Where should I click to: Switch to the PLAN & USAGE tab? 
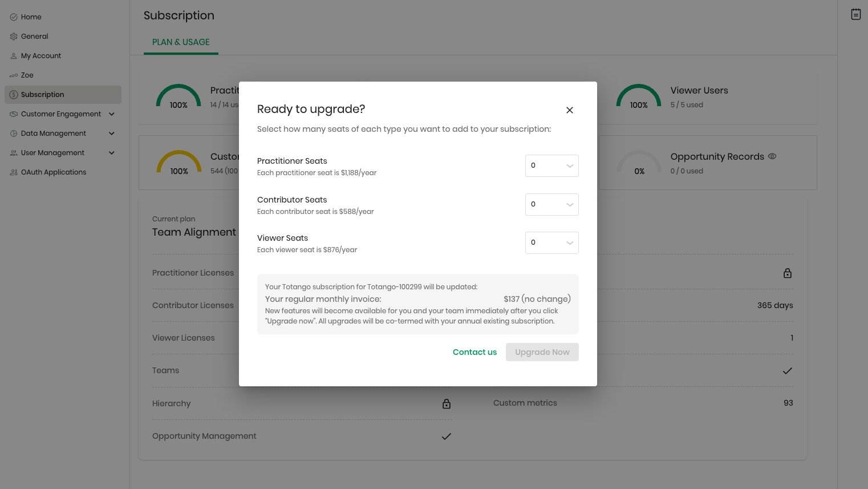pos(181,42)
